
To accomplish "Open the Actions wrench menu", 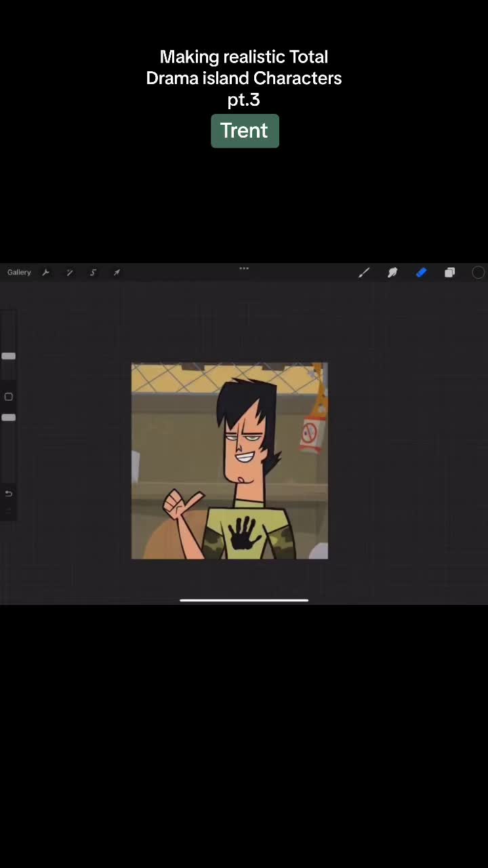I will (46, 273).
